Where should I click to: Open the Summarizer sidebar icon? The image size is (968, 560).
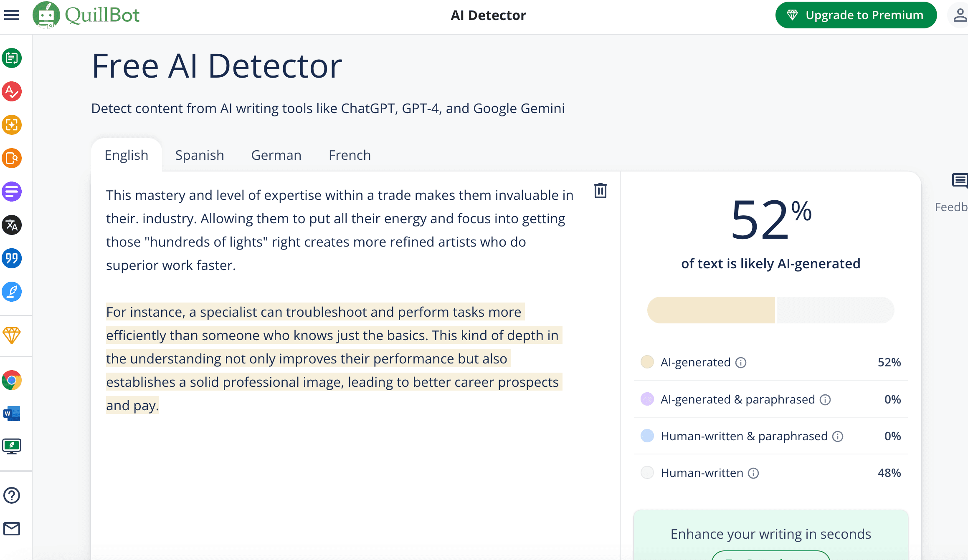12,192
